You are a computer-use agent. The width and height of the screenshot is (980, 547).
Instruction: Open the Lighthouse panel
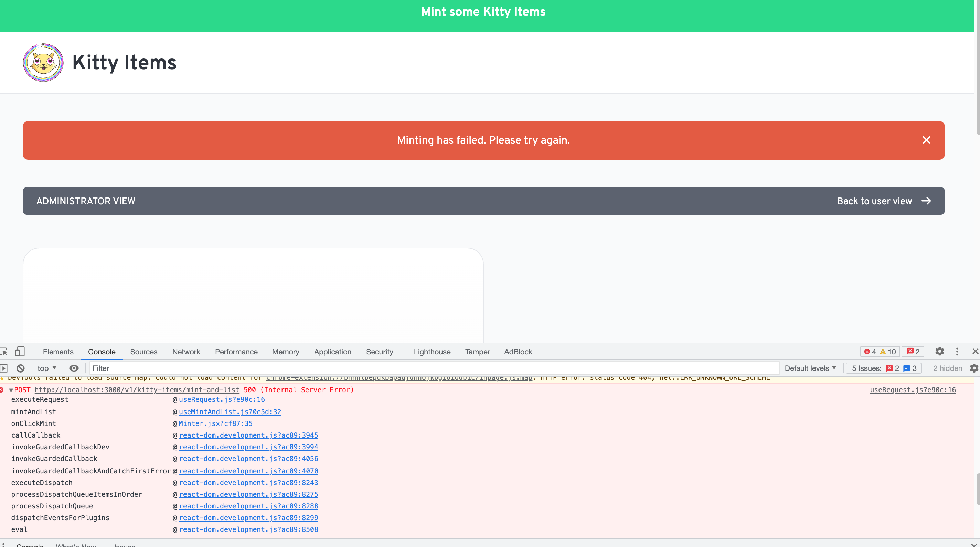coord(432,352)
